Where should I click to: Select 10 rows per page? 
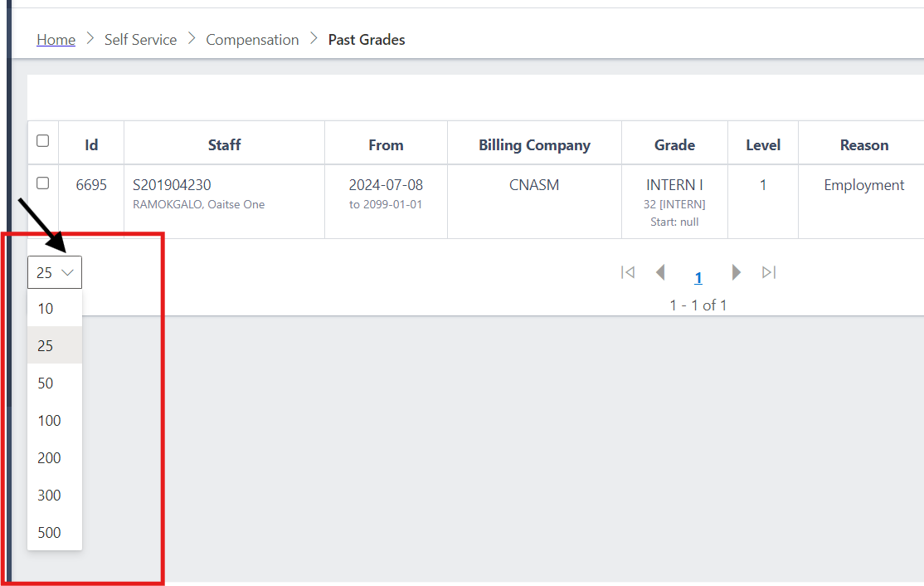tap(46, 309)
